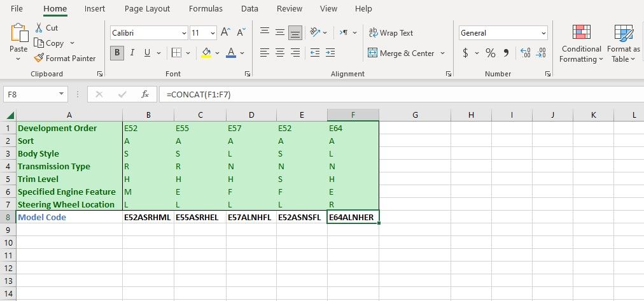The image size is (644, 301).
Task: Toggle Bold formatting off
Action: [116, 53]
